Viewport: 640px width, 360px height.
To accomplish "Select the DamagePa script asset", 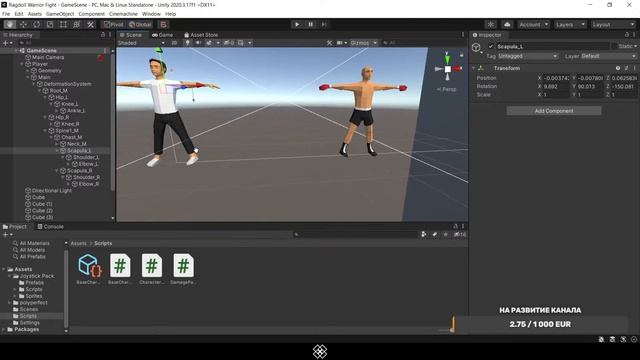I will coord(183,269).
